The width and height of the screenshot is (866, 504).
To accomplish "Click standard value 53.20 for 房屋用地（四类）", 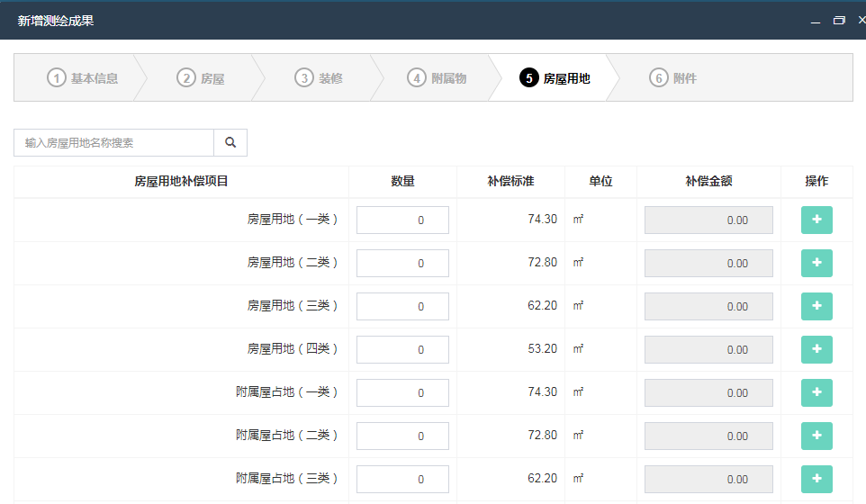I will point(542,349).
